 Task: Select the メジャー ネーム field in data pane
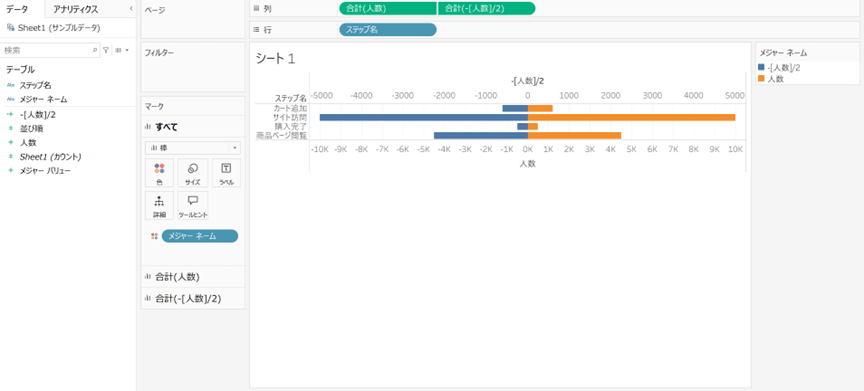tap(44, 99)
